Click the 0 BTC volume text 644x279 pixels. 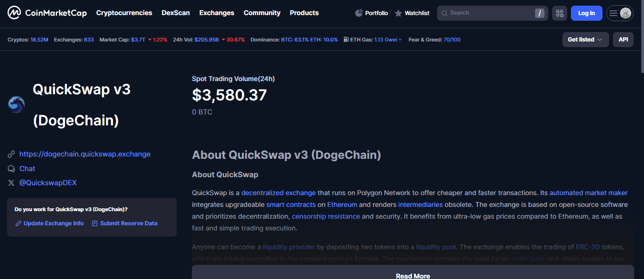point(202,112)
